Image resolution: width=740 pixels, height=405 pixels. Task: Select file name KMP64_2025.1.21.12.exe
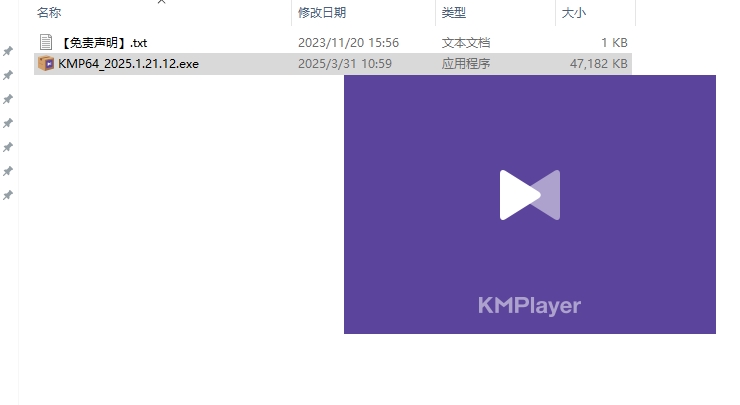pyautogui.click(x=128, y=64)
